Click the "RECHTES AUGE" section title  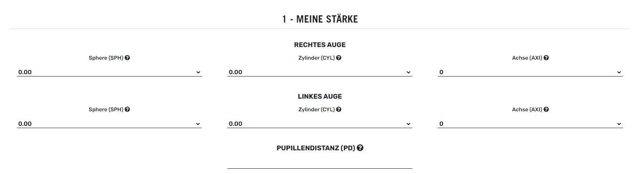click(x=320, y=45)
